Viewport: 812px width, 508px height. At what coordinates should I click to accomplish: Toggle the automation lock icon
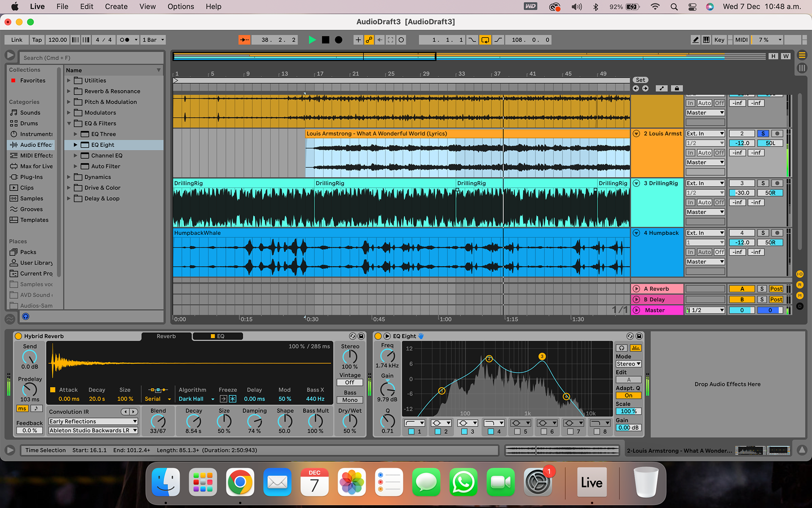677,88
